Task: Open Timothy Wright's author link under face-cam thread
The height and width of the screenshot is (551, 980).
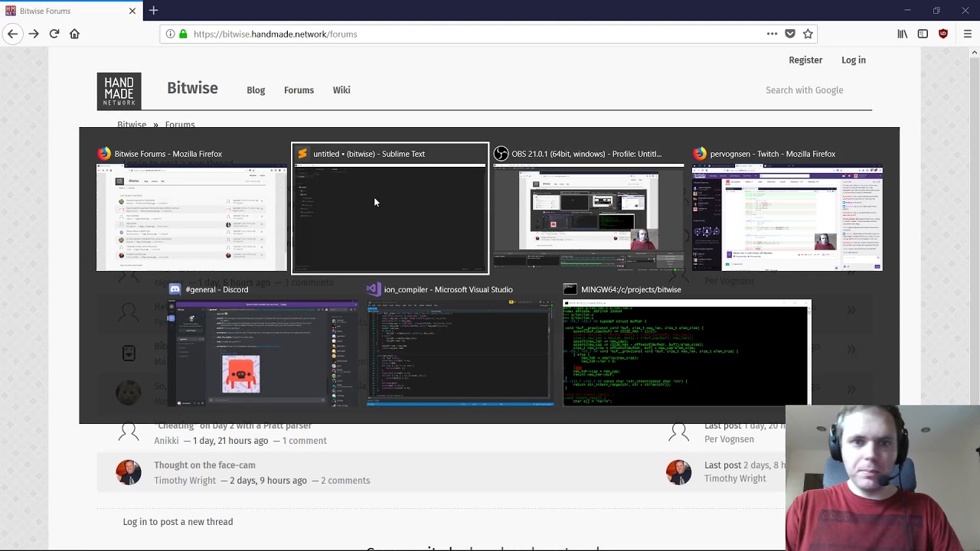Action: coord(185,481)
